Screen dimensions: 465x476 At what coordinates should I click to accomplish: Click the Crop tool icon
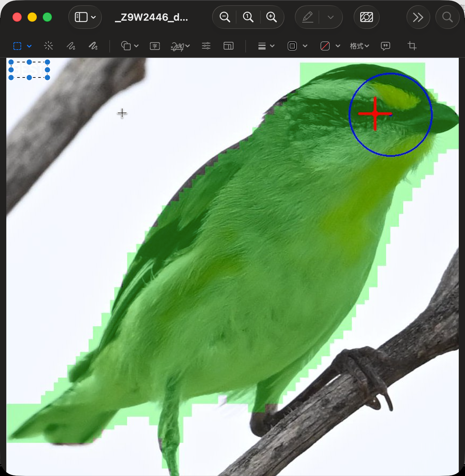pyautogui.click(x=412, y=46)
